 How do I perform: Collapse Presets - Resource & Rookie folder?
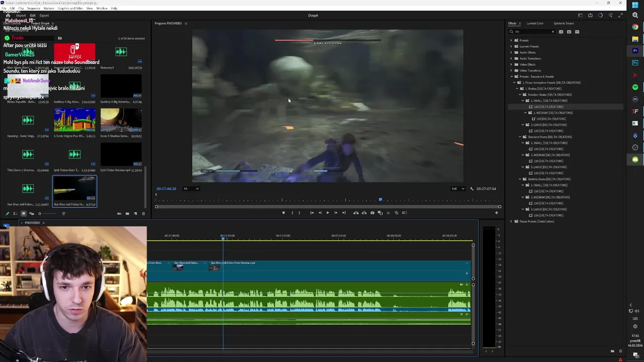point(511,76)
